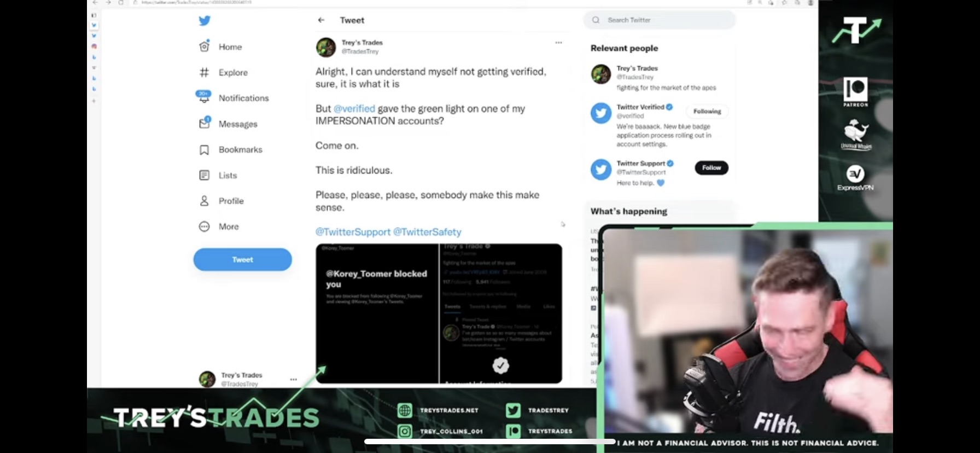980x453 pixels.
Task: Open Bookmarks icon in sidebar
Action: 204,150
